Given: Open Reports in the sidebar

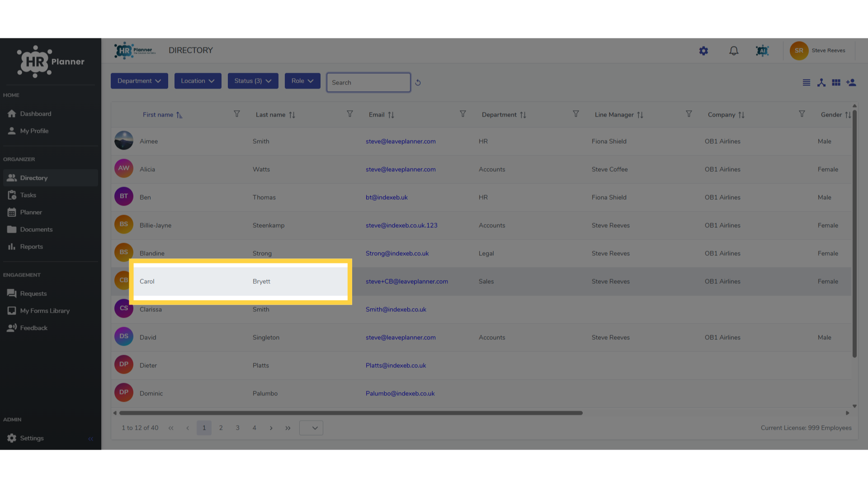Looking at the screenshot, I should click(x=31, y=247).
